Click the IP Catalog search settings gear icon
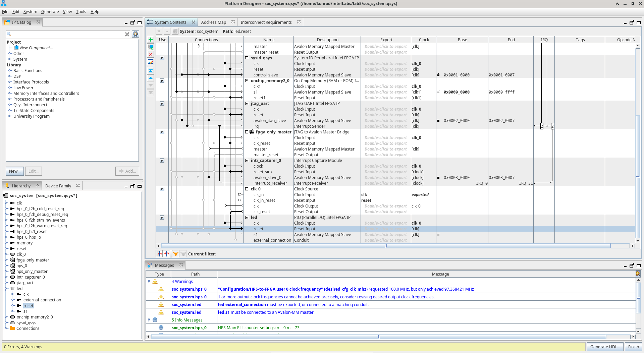This screenshot has height=353, width=644. coord(136,34)
